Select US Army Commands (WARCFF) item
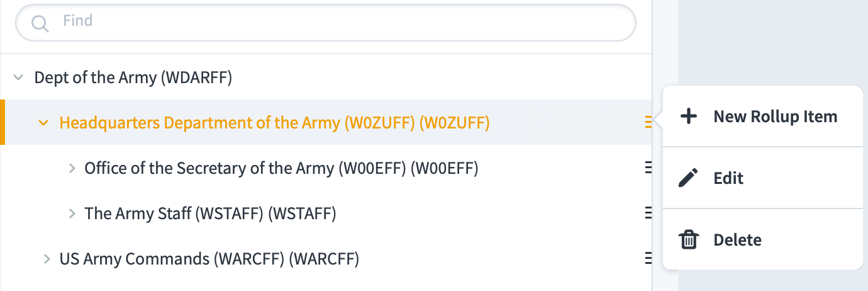 point(209,259)
